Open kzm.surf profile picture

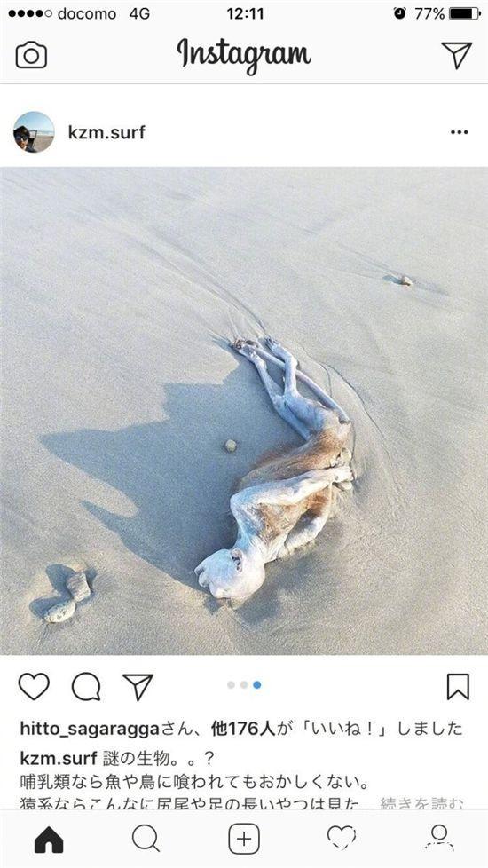point(34,131)
